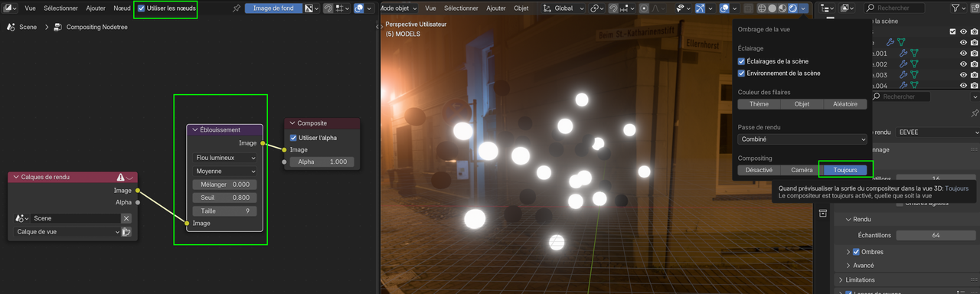Toggle the snap magnet in 3D viewport header
This screenshot has width=980, height=294.
point(613,8)
